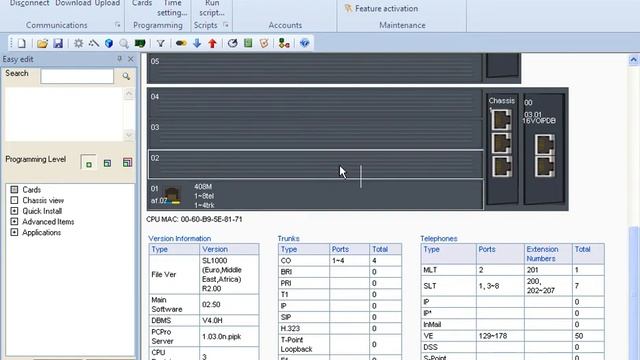Image resolution: width=640 pixels, height=360 pixels.
Task: Open Time setting in the ribbon
Action: pos(172,8)
